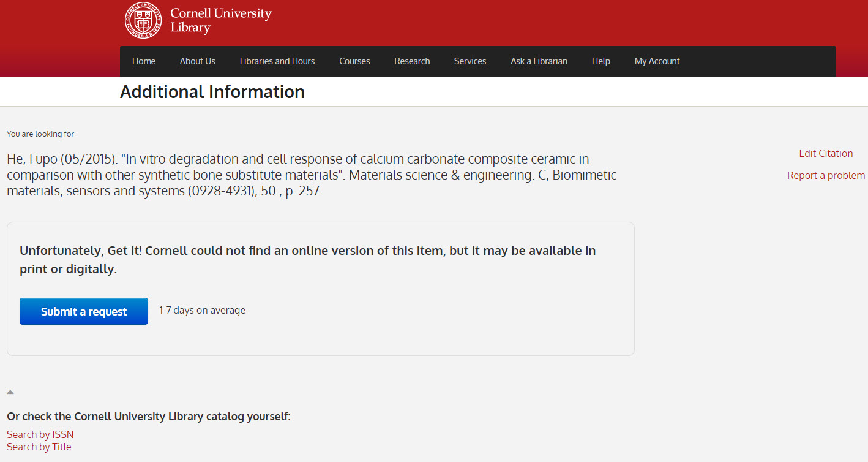This screenshot has width=868, height=462.
Task: Open the Services menu item
Action: (470, 61)
